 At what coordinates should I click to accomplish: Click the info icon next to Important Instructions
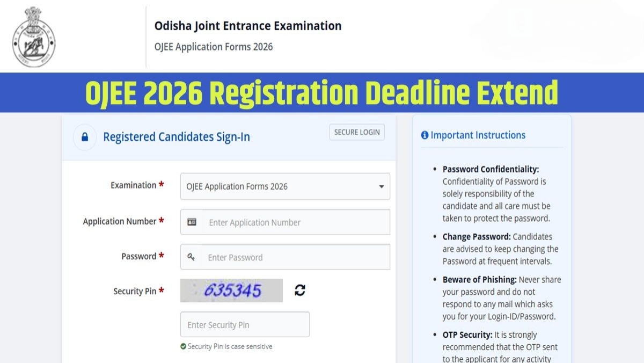pyautogui.click(x=425, y=135)
